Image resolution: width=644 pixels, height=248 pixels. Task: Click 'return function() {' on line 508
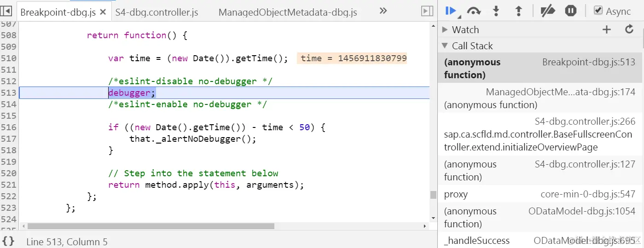coord(137,35)
